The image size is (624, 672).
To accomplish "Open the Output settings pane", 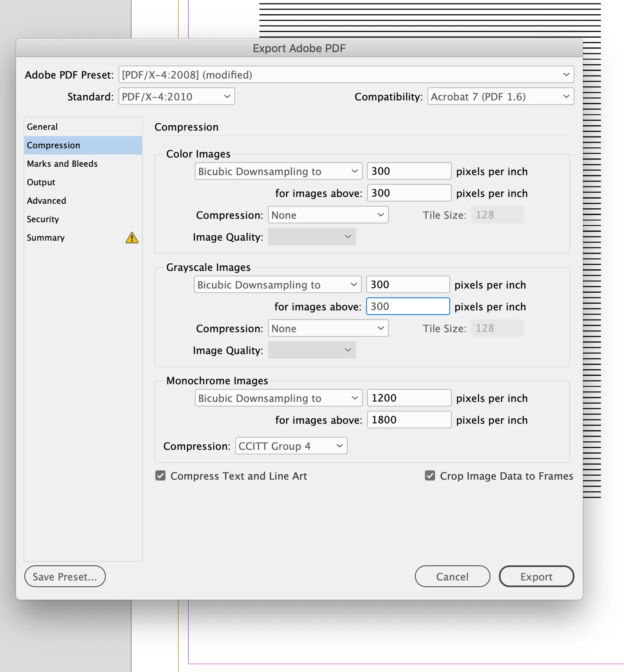I will tap(83, 182).
